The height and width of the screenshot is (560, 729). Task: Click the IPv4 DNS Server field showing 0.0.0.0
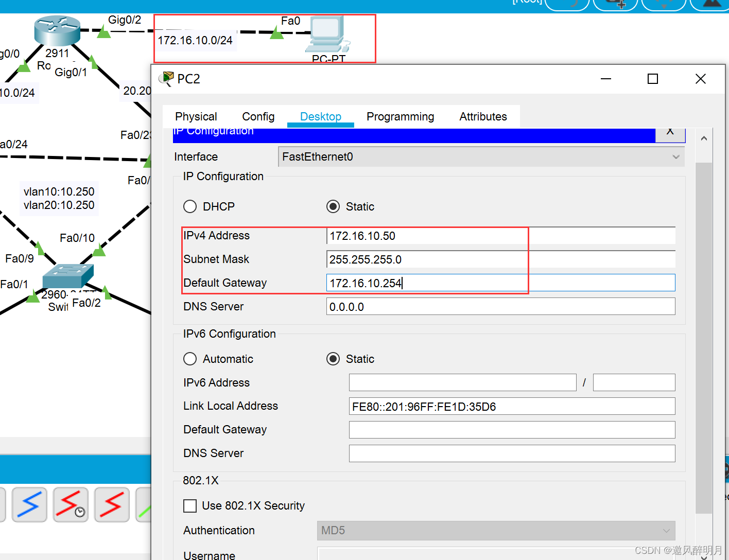[500, 307]
